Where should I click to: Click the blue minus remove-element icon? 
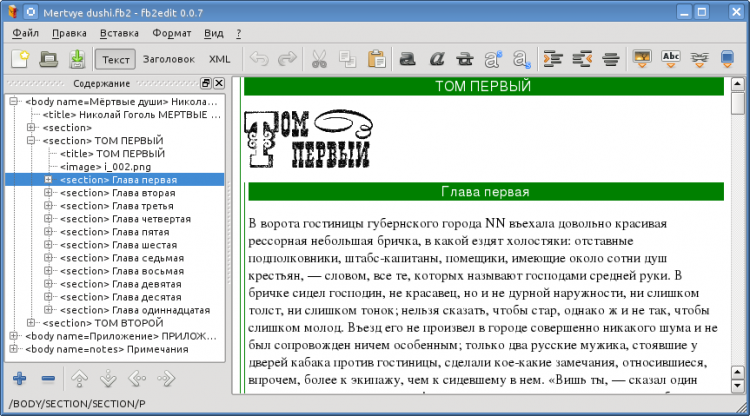(x=48, y=379)
